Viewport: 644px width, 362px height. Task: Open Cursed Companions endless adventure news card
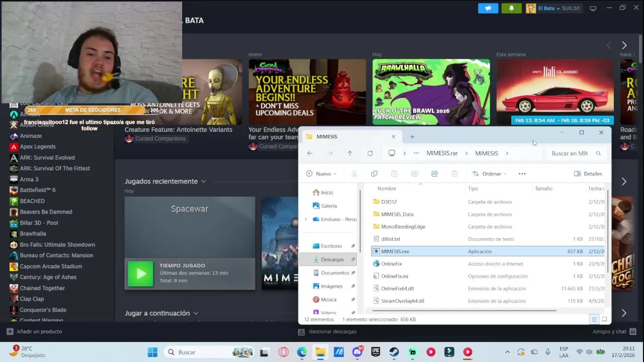click(307, 92)
